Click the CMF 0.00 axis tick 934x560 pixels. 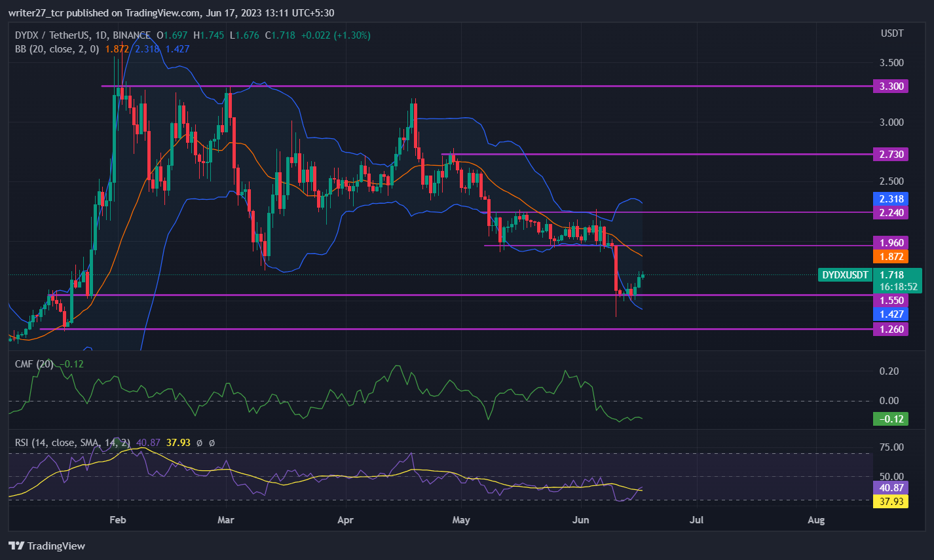coord(889,401)
